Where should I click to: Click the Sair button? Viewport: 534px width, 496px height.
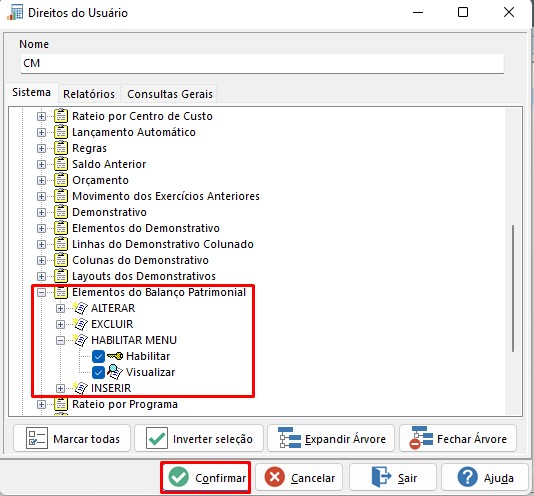(x=393, y=478)
